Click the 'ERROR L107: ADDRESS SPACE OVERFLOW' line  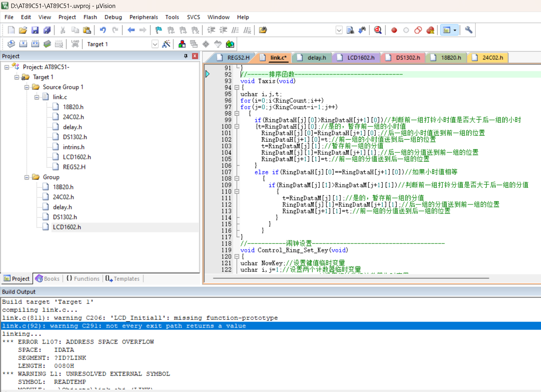tap(78, 342)
